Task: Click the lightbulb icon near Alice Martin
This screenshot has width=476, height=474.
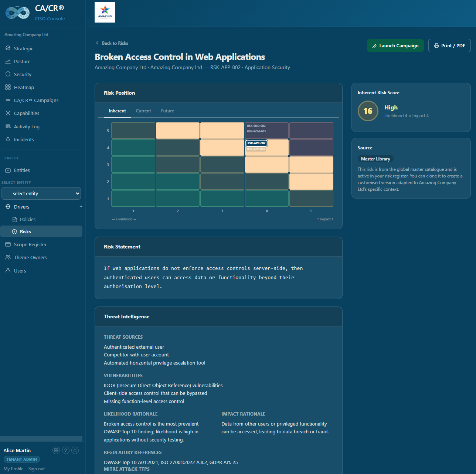Action: [66, 450]
